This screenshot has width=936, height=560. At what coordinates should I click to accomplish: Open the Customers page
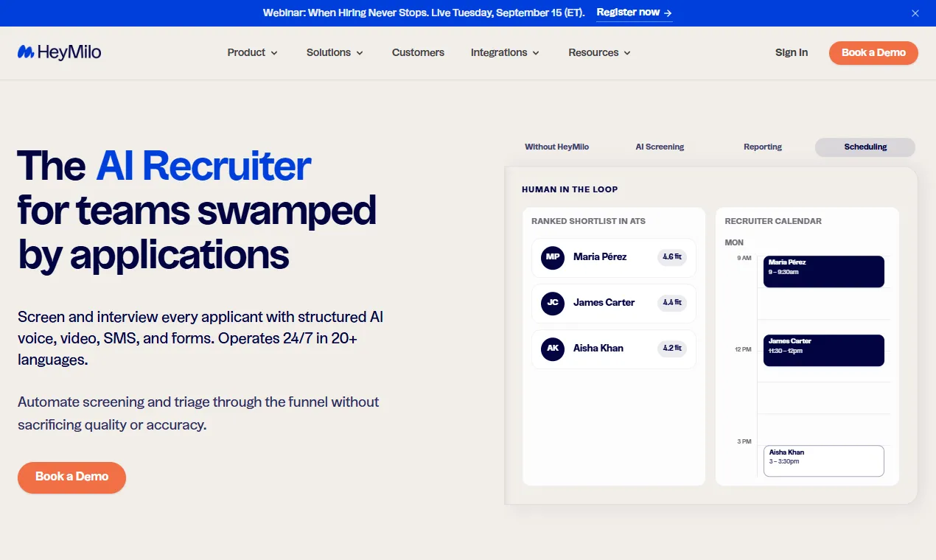[418, 52]
